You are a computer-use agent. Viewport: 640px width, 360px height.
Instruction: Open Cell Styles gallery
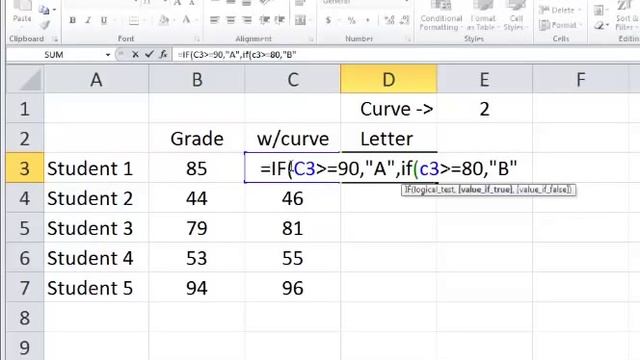(x=516, y=16)
